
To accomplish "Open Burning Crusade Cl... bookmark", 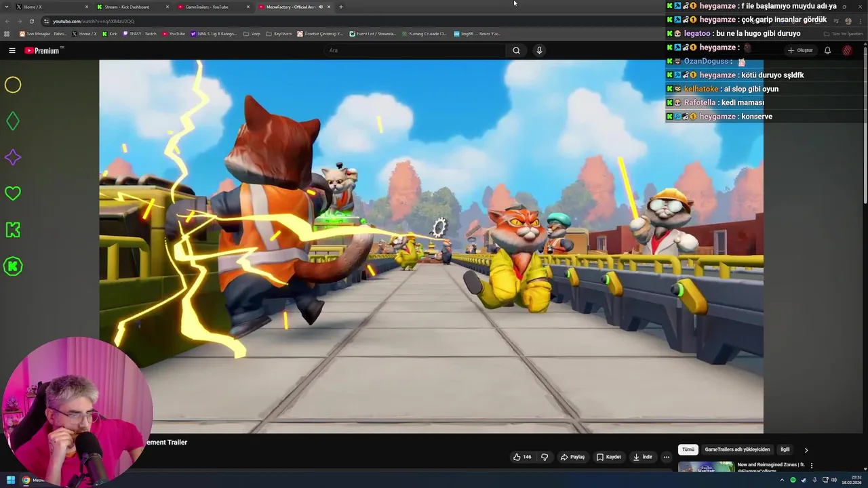I will point(424,33).
